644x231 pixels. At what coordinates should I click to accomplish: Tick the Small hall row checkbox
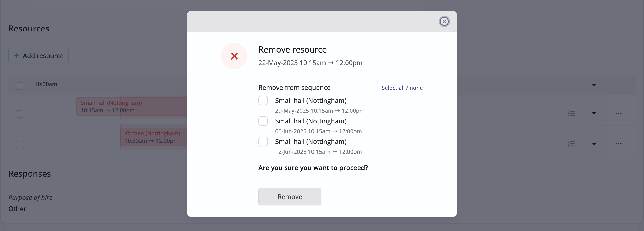(x=19, y=114)
